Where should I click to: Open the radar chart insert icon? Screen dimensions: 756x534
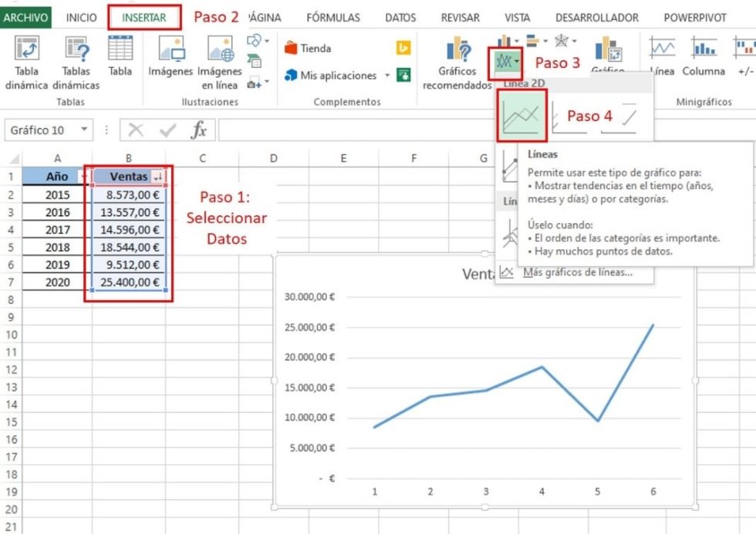[x=562, y=41]
